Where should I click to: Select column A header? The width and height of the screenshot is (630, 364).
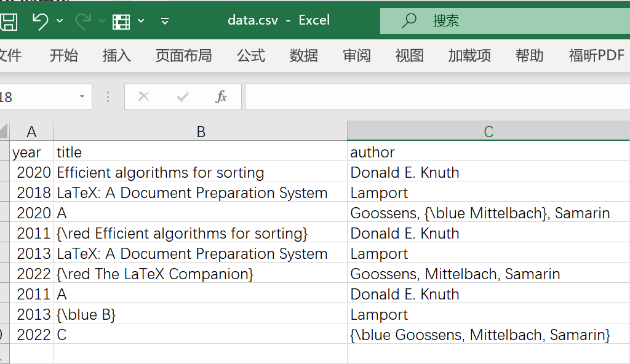coord(32,132)
